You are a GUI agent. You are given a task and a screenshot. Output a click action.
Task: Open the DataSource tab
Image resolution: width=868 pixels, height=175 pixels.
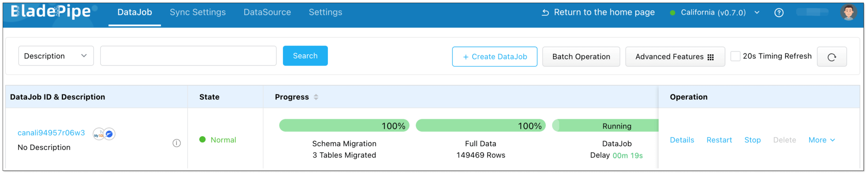point(267,12)
